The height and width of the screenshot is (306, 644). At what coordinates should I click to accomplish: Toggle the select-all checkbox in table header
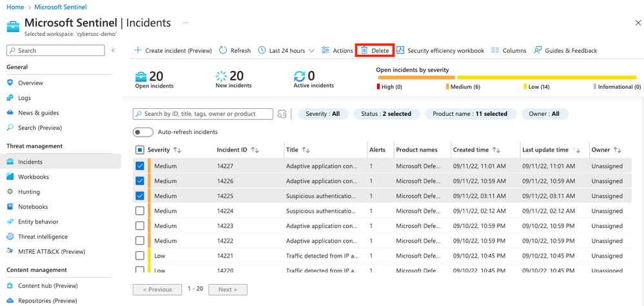click(140, 150)
